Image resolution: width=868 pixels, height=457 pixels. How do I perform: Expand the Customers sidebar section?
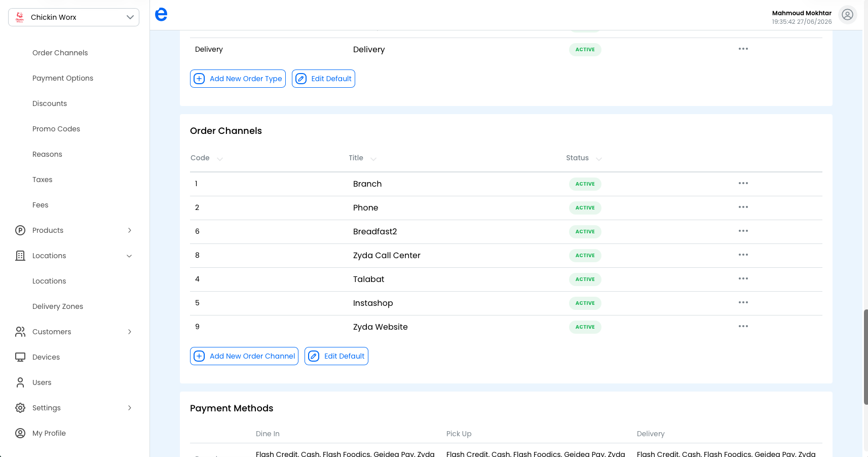click(x=130, y=332)
